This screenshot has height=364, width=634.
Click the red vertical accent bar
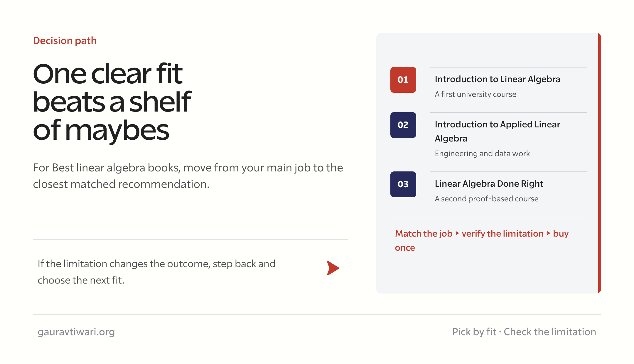click(x=600, y=163)
